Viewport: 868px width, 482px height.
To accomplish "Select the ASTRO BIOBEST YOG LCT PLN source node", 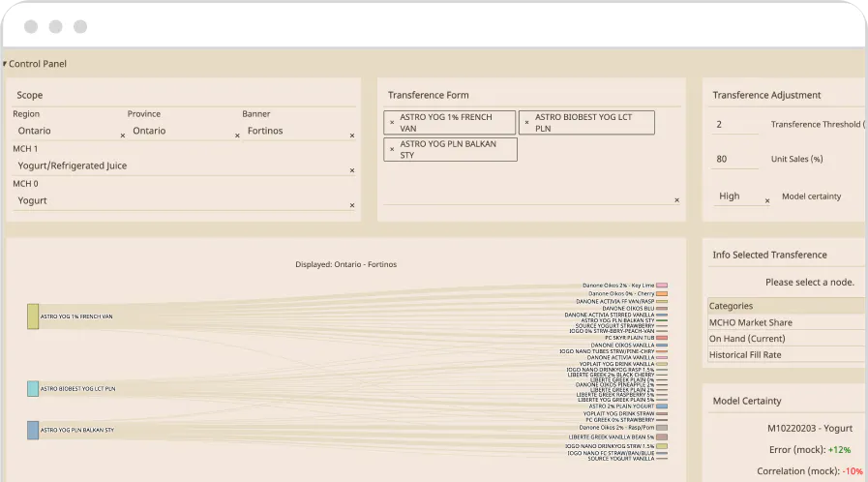I will point(33,388).
